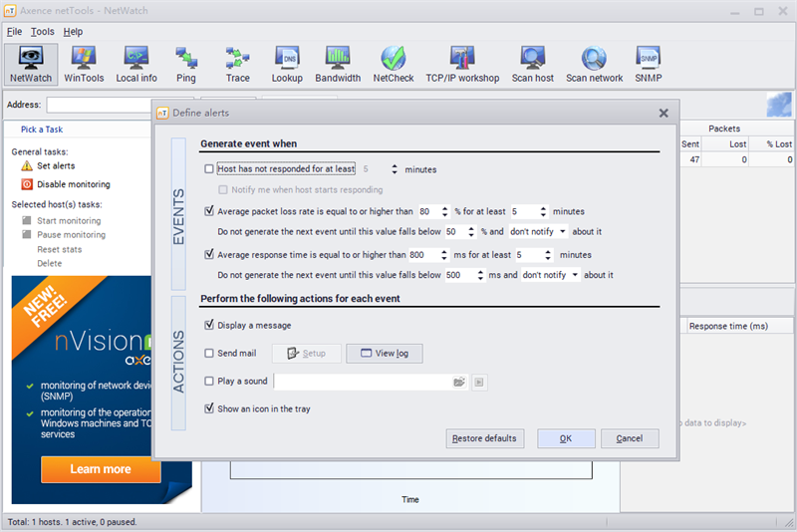797x532 pixels.
Task: Open the Scan network tool
Action: tap(594, 64)
